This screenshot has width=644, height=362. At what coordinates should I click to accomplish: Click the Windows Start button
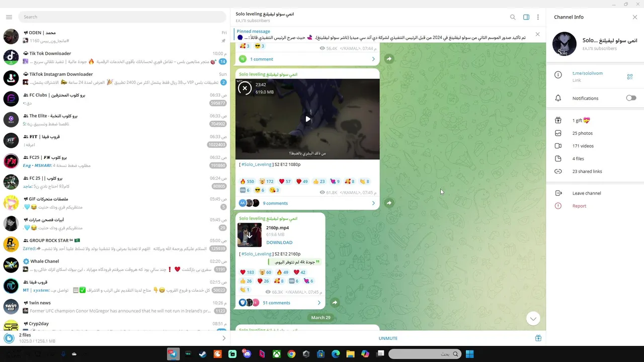469,354
